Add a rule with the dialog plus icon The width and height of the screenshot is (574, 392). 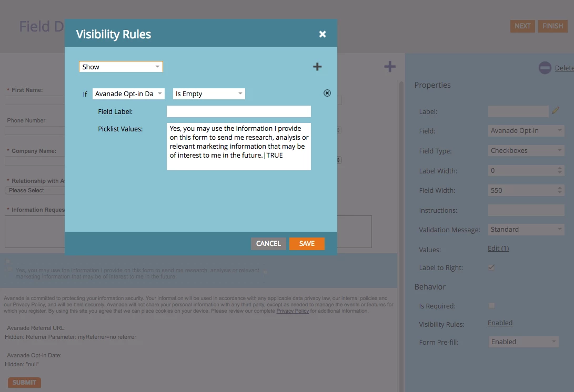(317, 67)
